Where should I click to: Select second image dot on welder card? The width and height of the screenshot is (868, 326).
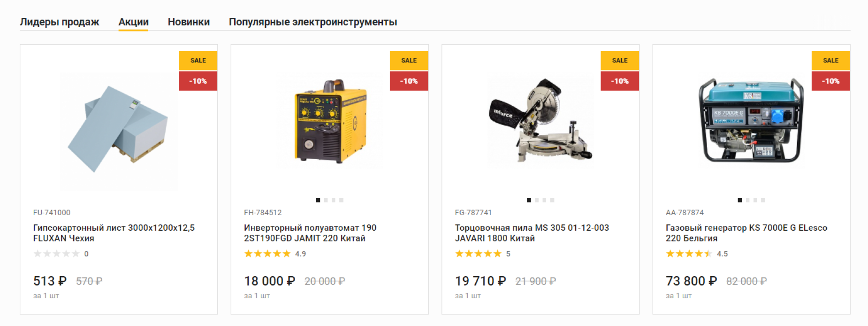326,200
